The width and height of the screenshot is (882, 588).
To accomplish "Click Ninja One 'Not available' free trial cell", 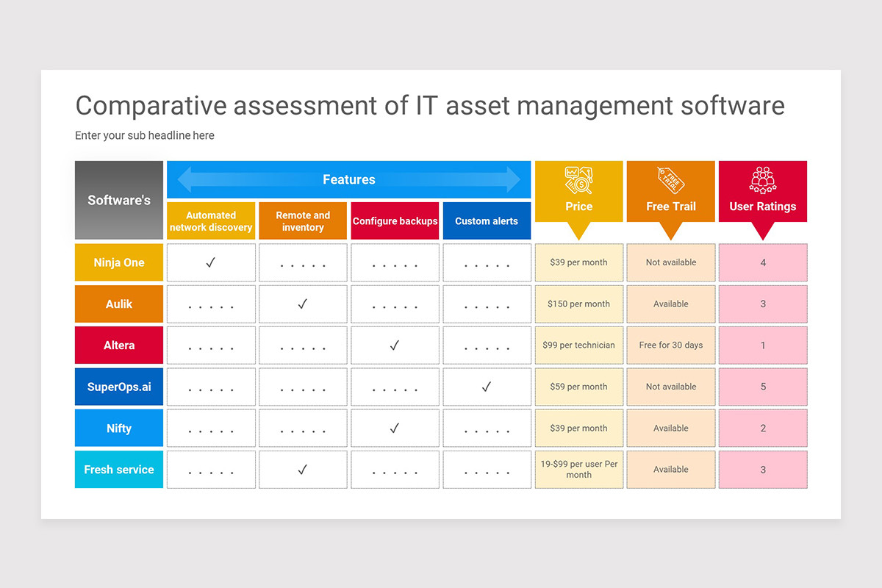I will (x=670, y=262).
